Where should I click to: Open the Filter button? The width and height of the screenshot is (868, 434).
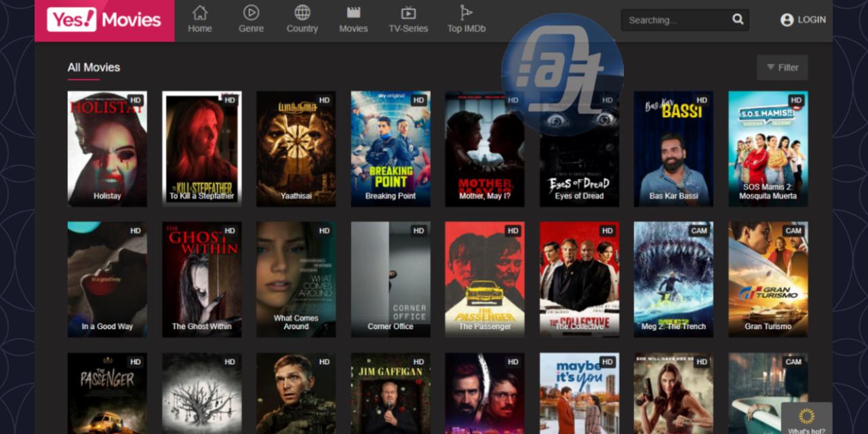click(x=783, y=67)
